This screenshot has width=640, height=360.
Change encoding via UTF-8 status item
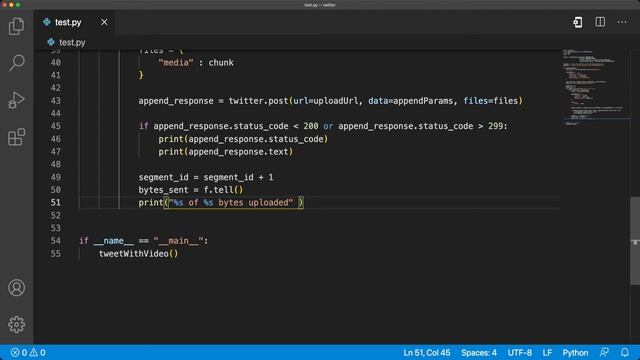[x=520, y=353]
